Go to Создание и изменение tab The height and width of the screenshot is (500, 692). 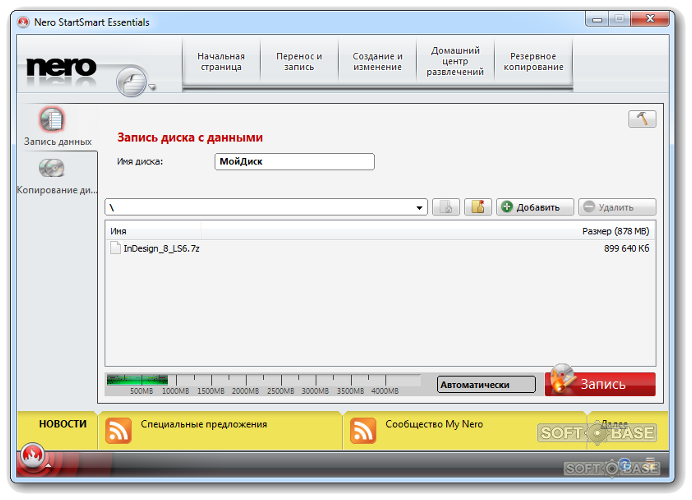pos(378,62)
